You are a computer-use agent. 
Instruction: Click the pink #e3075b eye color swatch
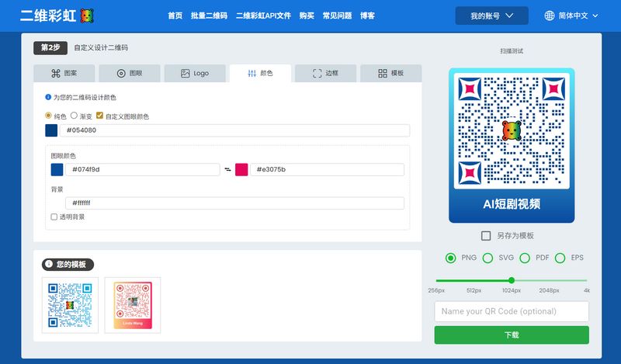click(x=241, y=170)
